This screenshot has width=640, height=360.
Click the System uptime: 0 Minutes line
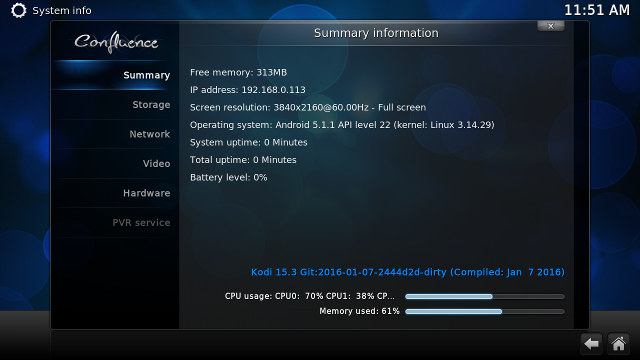(x=249, y=142)
